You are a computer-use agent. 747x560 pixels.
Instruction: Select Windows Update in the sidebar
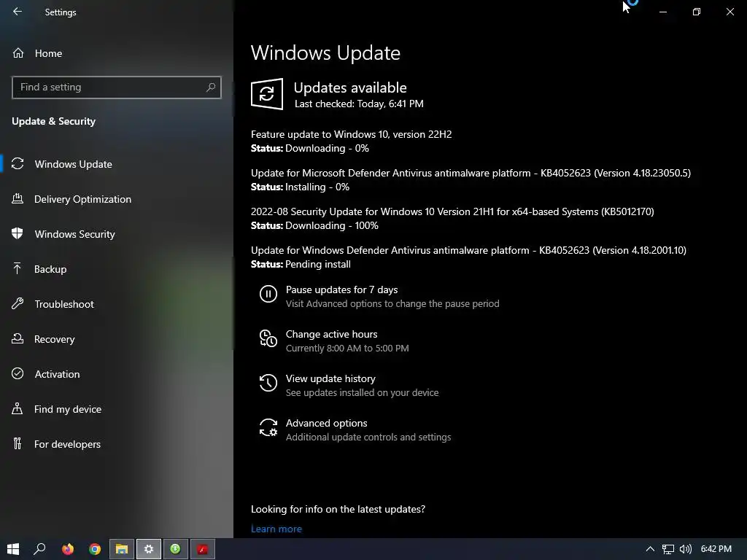coord(74,164)
